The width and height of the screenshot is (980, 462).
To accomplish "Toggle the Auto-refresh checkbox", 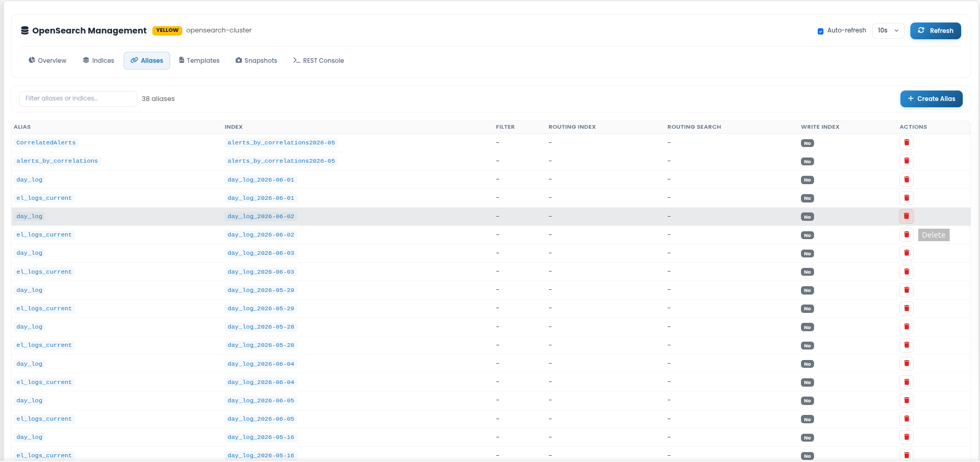I will pyautogui.click(x=820, y=31).
